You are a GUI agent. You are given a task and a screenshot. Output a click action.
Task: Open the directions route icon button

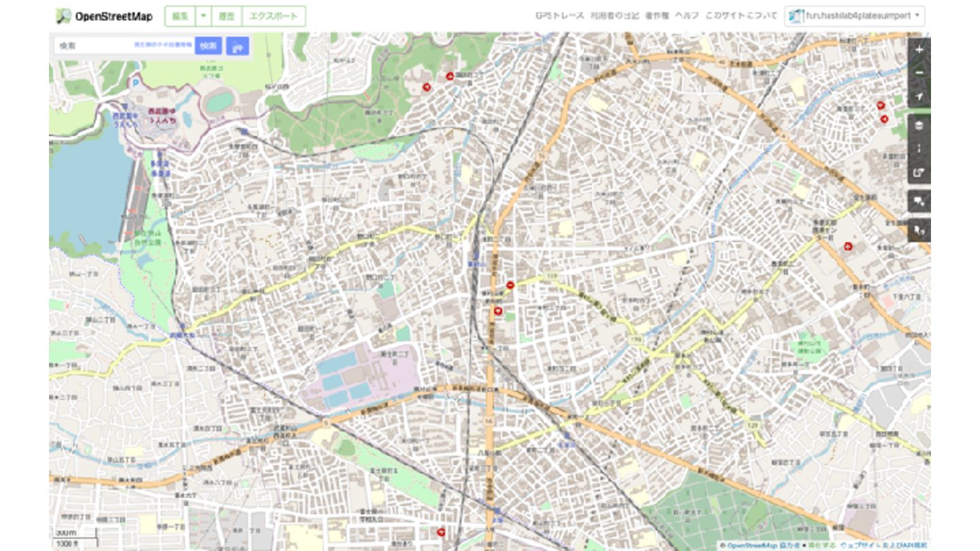(238, 46)
